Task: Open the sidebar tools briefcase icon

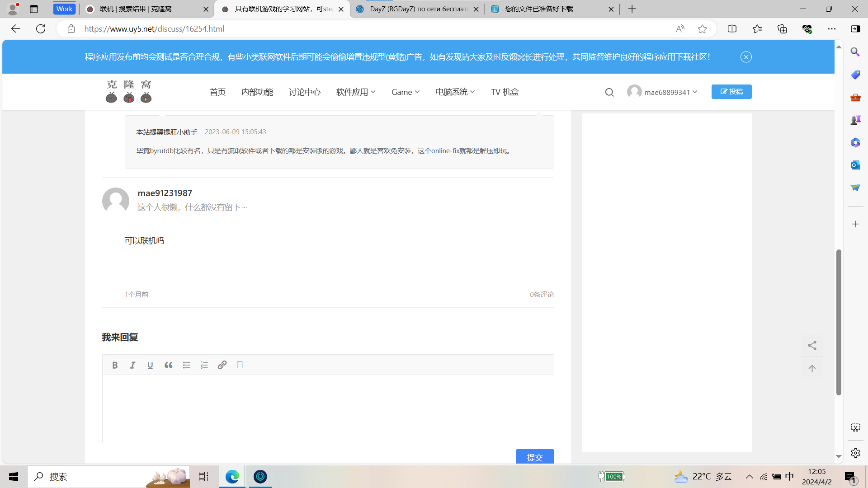Action: 855,97
